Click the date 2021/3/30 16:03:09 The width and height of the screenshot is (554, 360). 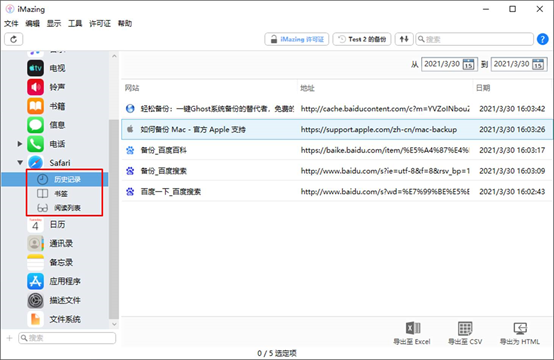click(512, 171)
